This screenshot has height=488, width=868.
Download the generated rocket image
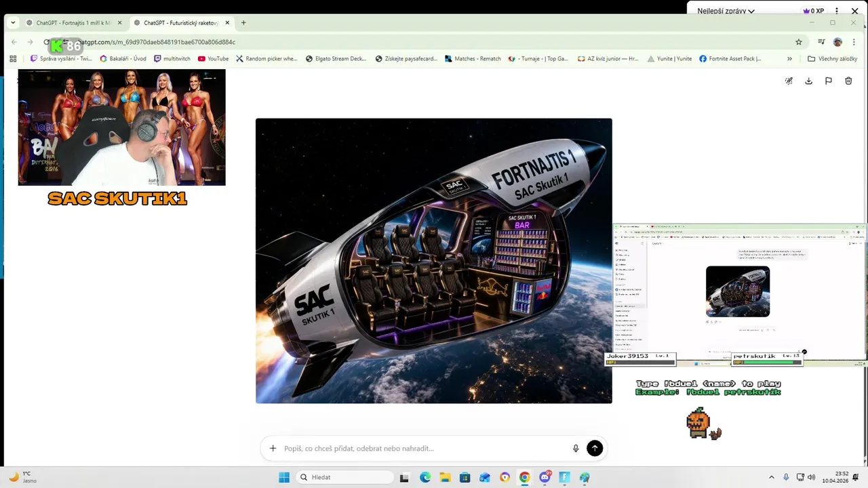point(808,81)
